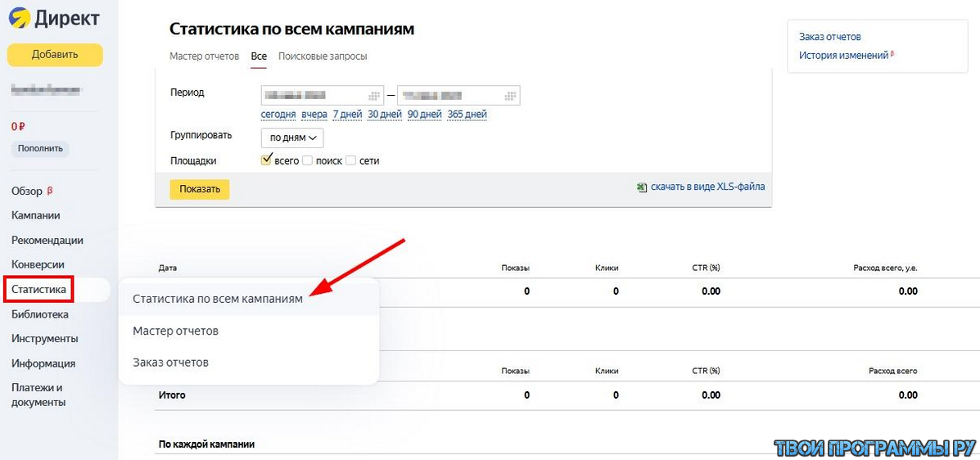Set period to 30 дней
Viewport: 980px width, 460px height.
[x=384, y=115]
